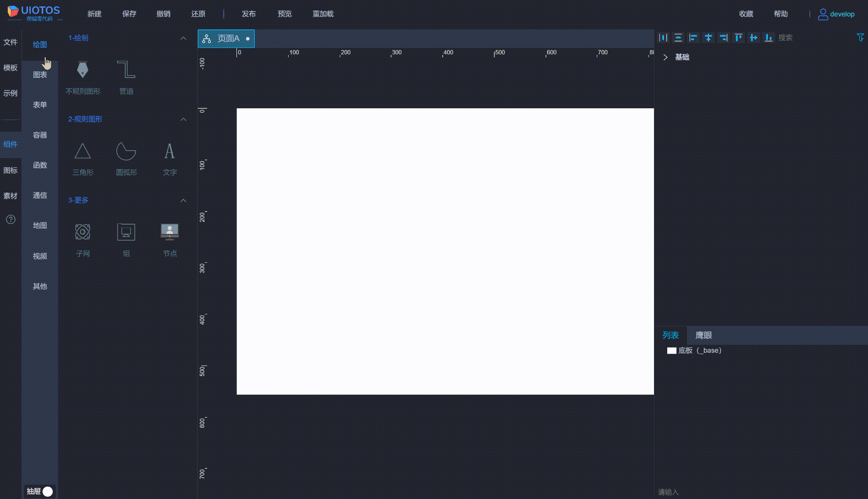Open the help icon in the left sidebar
This screenshot has height=499, width=868.
click(x=11, y=219)
